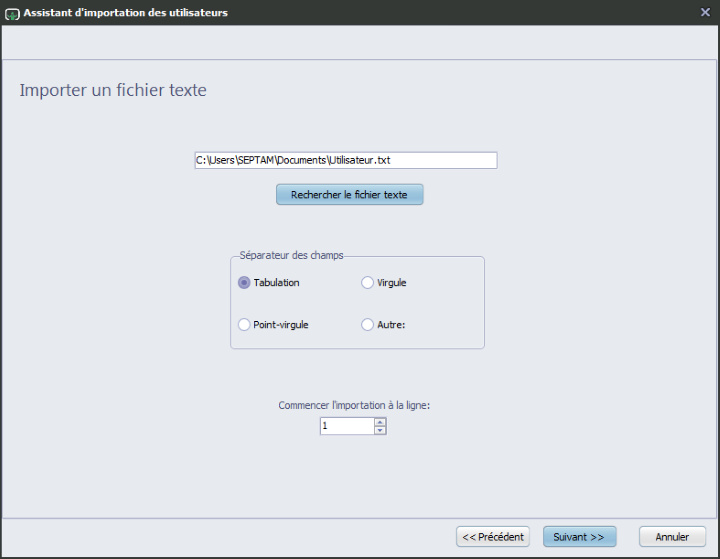Image resolution: width=720 pixels, height=559 pixels.
Task: Close the user import wizard window
Action: (x=705, y=12)
